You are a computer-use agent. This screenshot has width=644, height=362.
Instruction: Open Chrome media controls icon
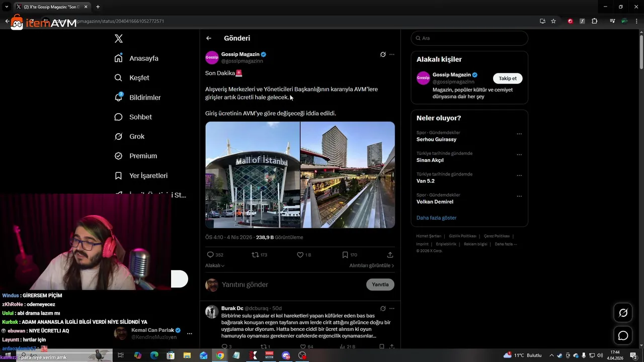click(612, 21)
